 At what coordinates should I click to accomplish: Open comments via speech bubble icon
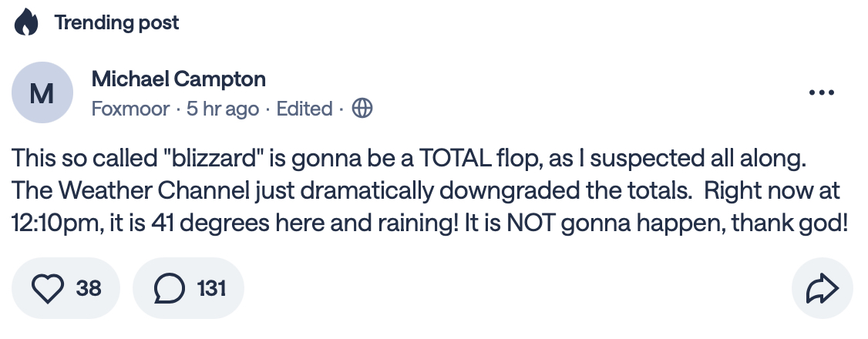point(167,288)
